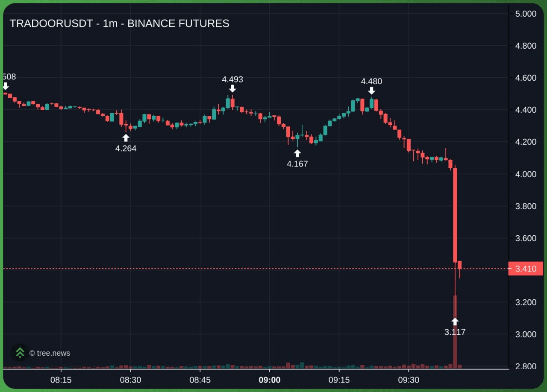Click the 4.000 price scale label

(x=526, y=174)
